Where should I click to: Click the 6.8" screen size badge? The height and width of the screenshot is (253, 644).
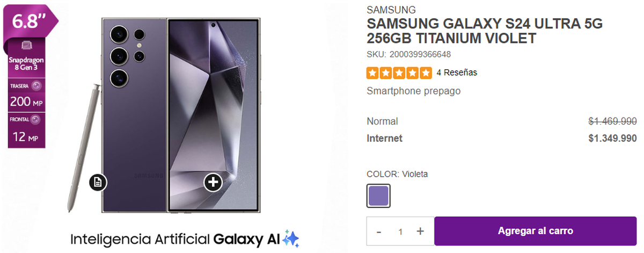pyautogui.click(x=28, y=22)
